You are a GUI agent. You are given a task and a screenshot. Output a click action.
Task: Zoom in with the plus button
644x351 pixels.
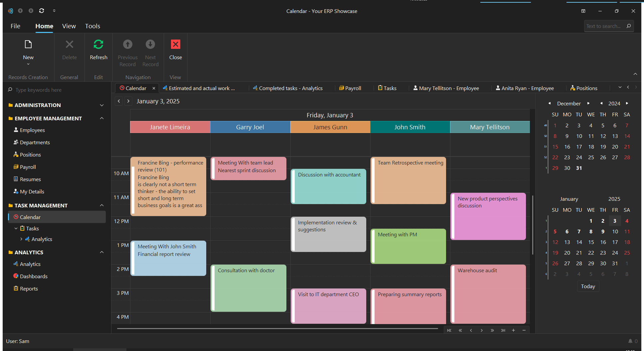pos(513,330)
